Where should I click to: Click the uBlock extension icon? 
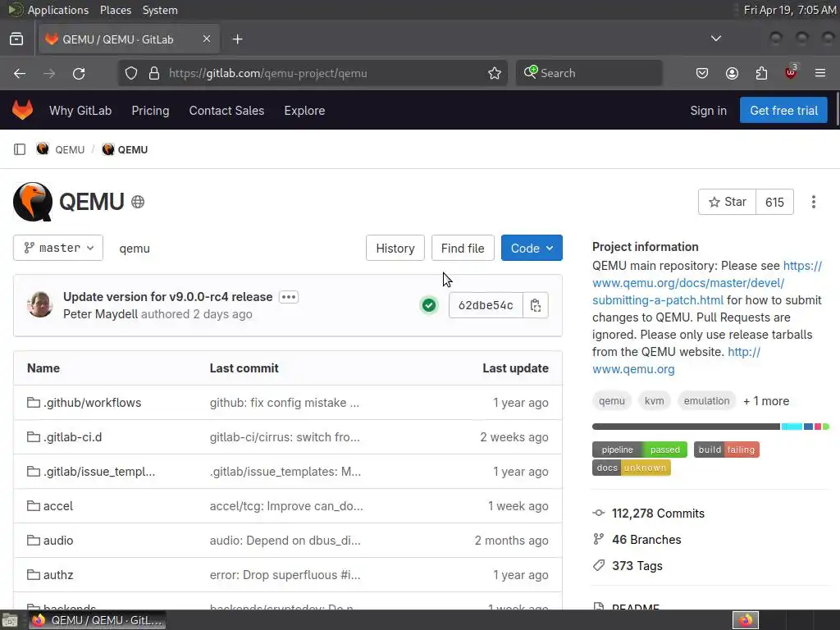tap(791, 72)
